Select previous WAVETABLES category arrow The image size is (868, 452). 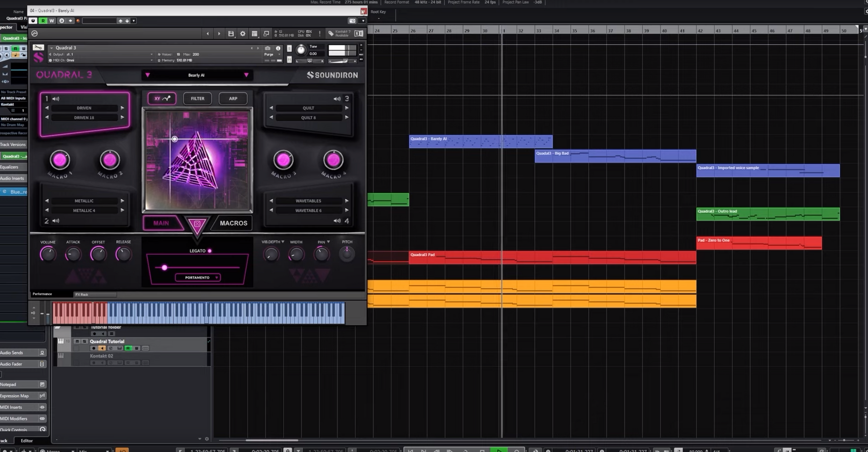(x=271, y=201)
